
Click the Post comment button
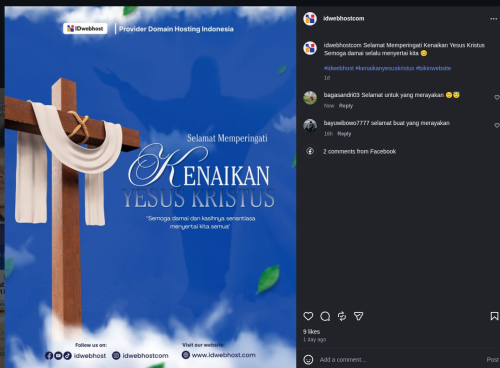tap(492, 360)
